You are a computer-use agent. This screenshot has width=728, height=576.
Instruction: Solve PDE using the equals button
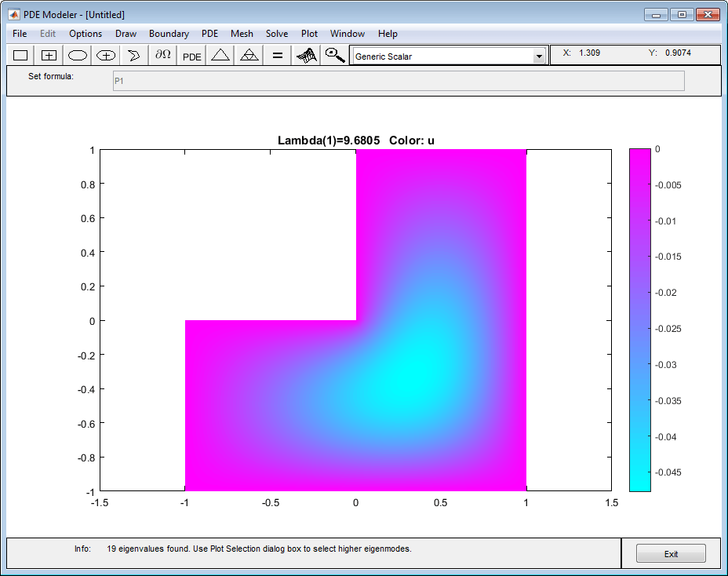click(x=277, y=55)
